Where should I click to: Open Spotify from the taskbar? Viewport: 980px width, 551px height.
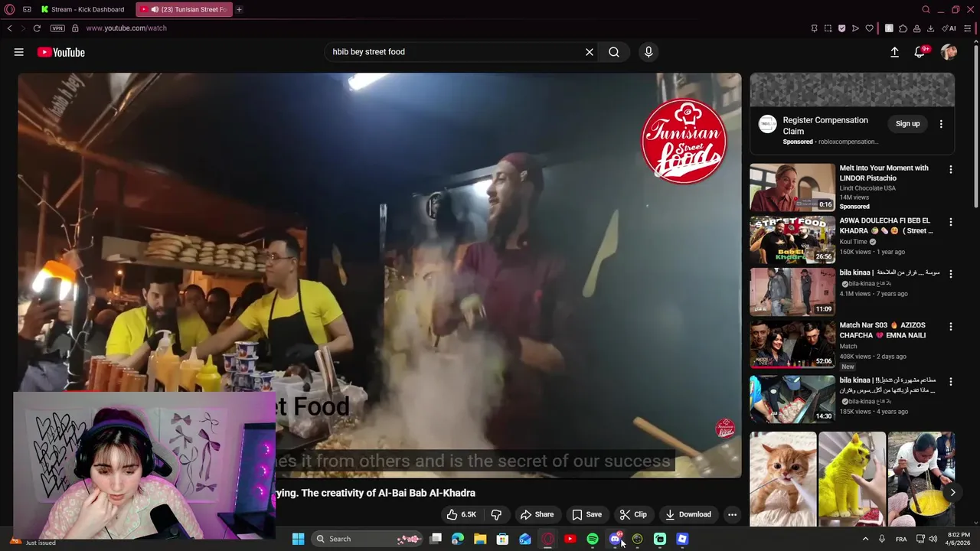tap(593, 539)
